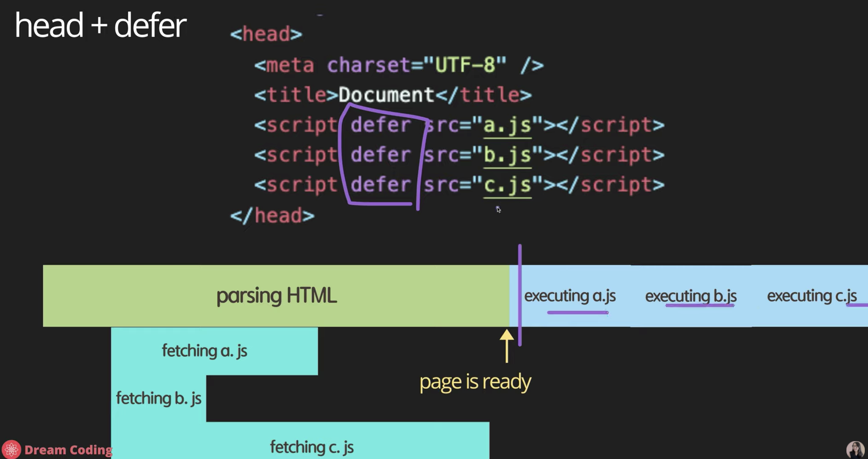
Task: Click the yellow upward arrow
Action: [x=507, y=345]
